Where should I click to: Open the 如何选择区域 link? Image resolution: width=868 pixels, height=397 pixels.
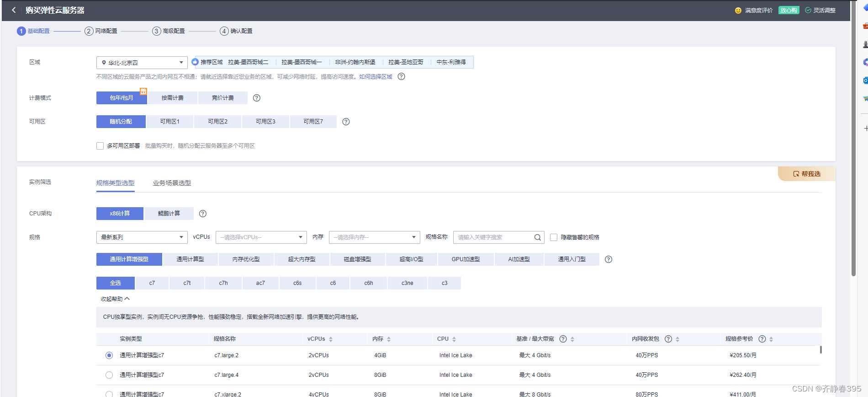[x=376, y=77]
